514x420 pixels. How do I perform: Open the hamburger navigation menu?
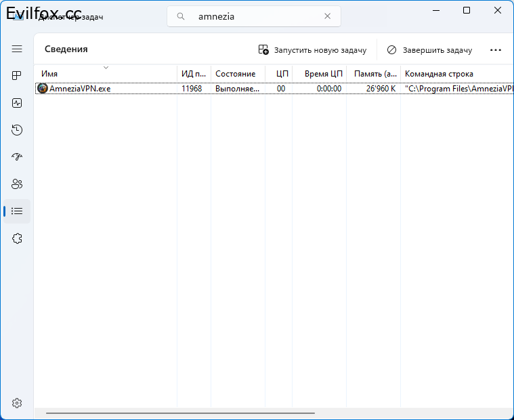17,49
